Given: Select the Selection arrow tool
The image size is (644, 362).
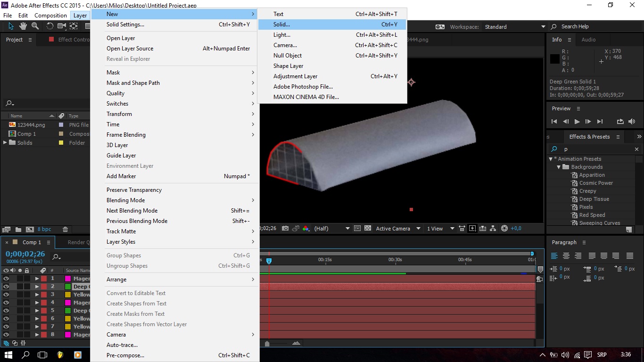Looking at the screenshot, I should coord(11,26).
